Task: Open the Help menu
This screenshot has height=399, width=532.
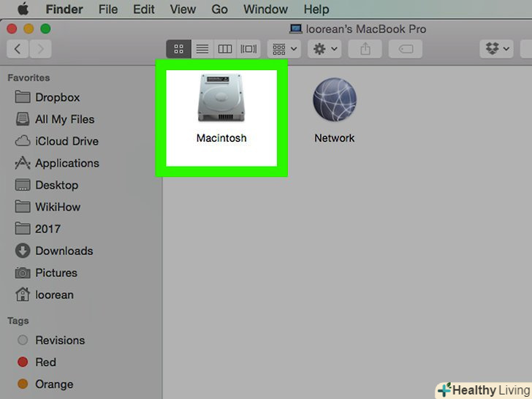Action: [x=316, y=9]
